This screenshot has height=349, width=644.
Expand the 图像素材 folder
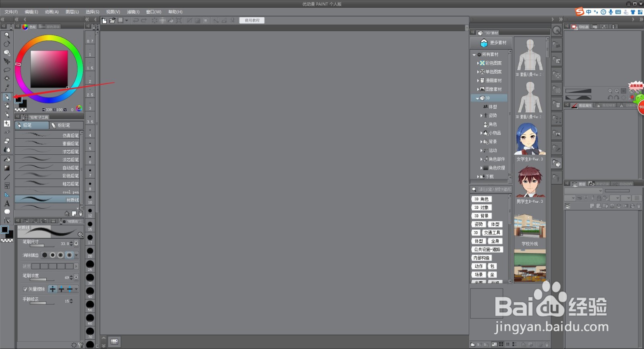[x=478, y=89]
